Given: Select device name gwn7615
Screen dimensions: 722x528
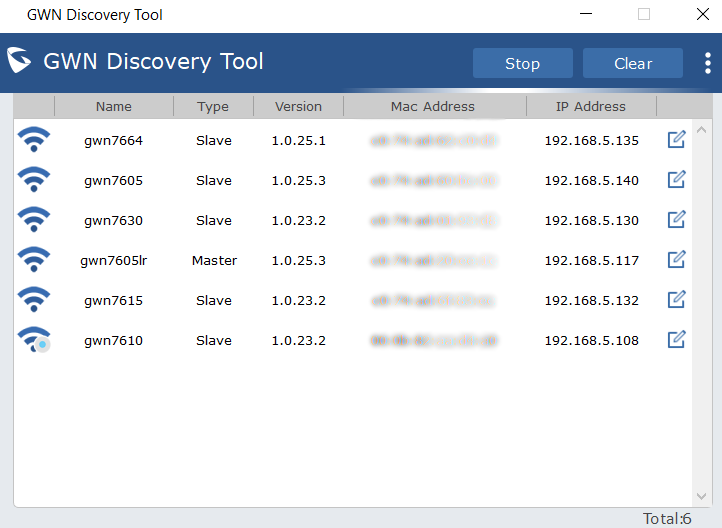Looking at the screenshot, I should click(113, 301).
